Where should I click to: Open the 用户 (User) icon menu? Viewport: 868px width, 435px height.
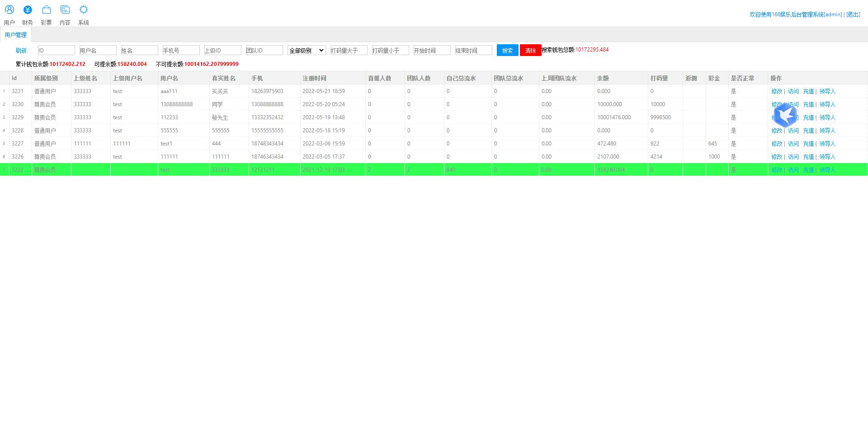[9, 10]
